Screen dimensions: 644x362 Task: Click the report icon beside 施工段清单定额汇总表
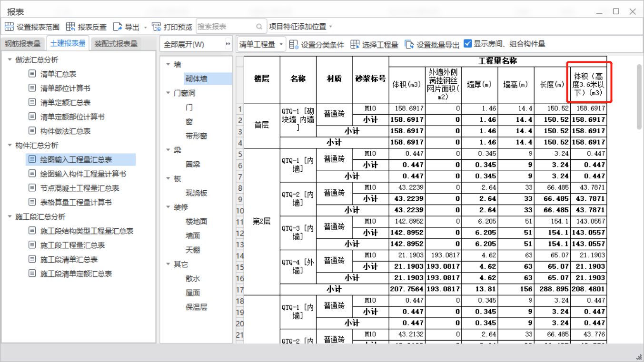(32, 274)
